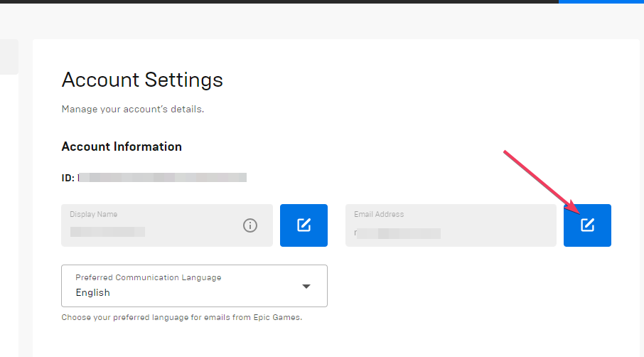Screen dimensions: 644x357
Task: Select the partially visible left sidebar item
Action: point(9,57)
